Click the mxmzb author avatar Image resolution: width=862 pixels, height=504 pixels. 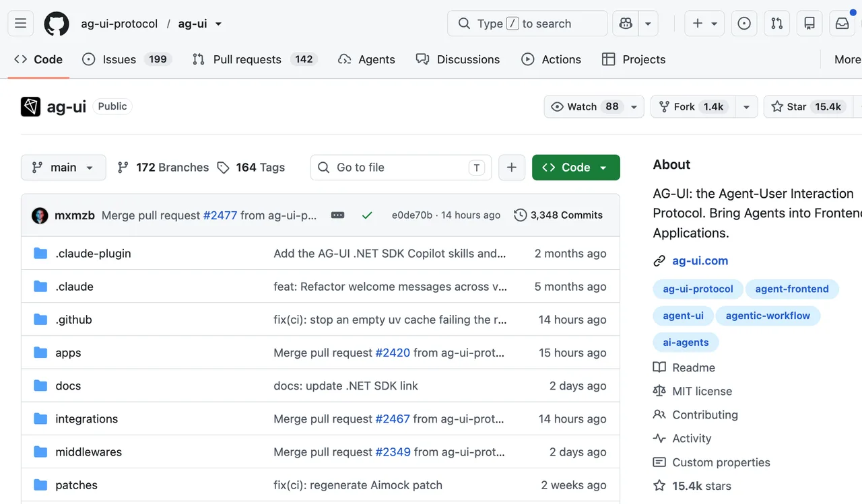coord(40,215)
